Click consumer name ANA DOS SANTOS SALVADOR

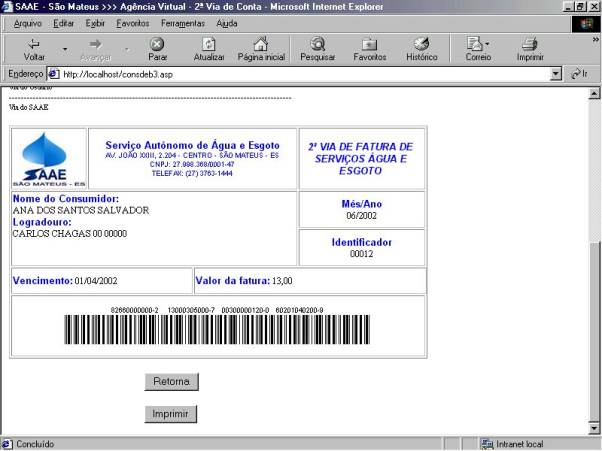(x=81, y=210)
